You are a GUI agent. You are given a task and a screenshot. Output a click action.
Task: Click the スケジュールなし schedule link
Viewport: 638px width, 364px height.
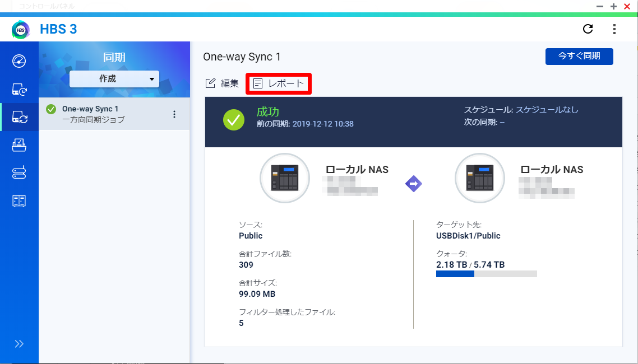pos(547,110)
